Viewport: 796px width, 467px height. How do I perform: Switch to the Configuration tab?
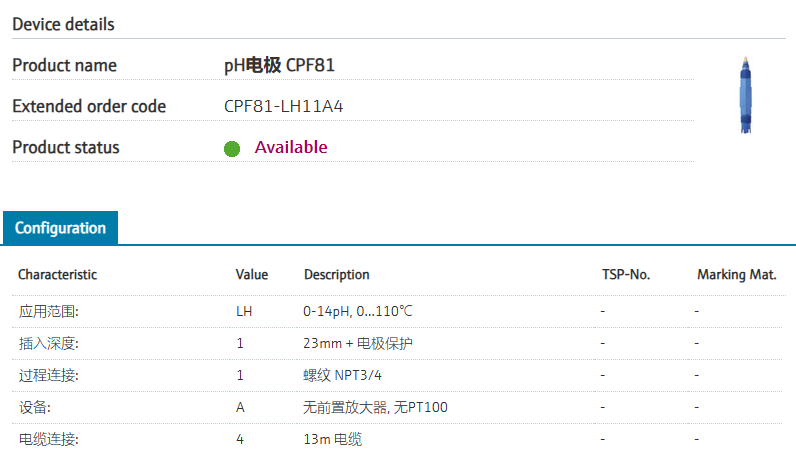coord(60,228)
